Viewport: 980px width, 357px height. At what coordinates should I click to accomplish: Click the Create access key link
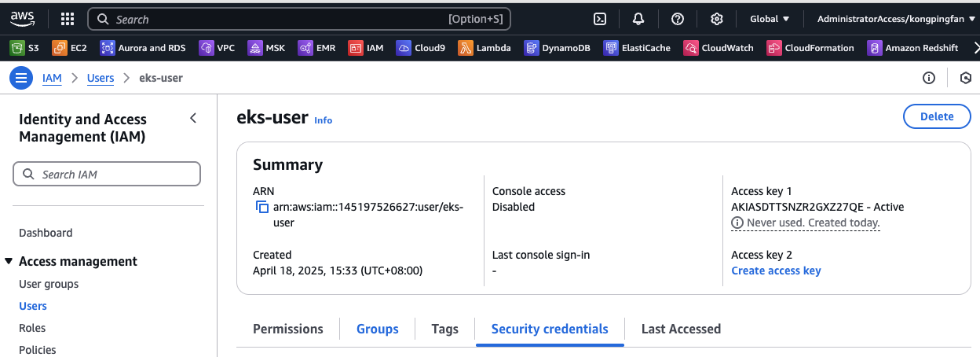[776, 271]
